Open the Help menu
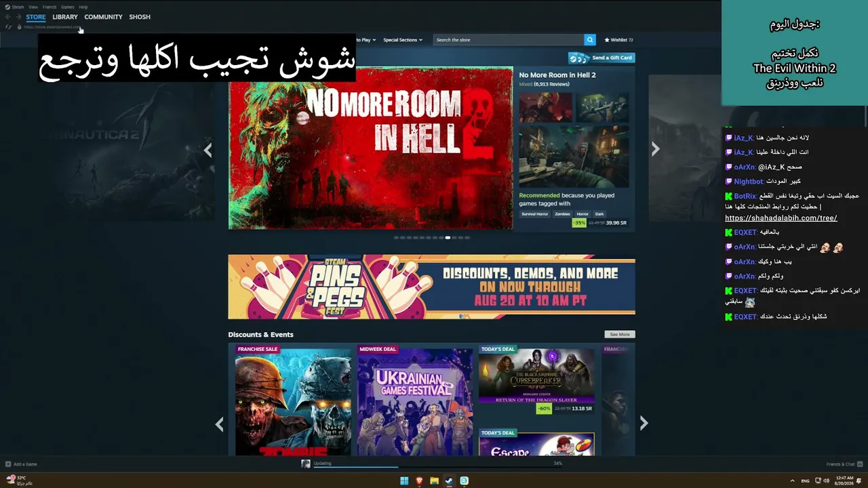The height and width of the screenshot is (488, 868). coord(83,7)
